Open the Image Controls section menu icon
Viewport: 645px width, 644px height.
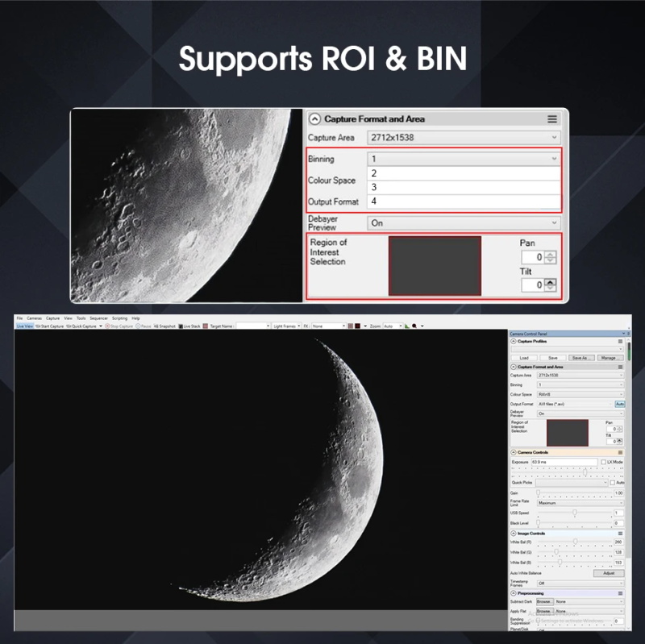point(620,534)
